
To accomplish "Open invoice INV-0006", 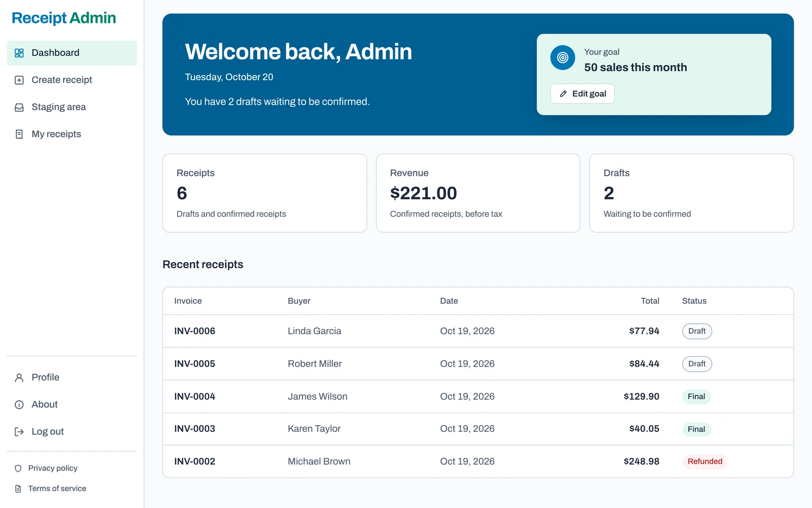I will pos(195,331).
